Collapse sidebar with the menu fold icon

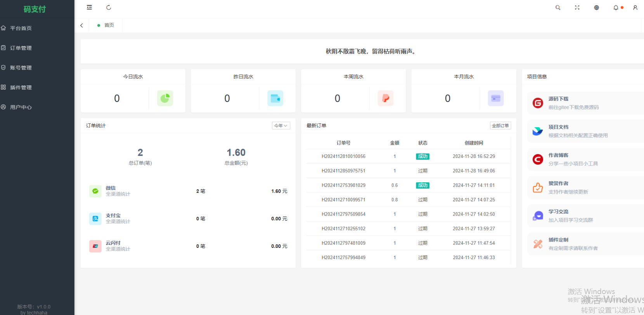coord(89,7)
